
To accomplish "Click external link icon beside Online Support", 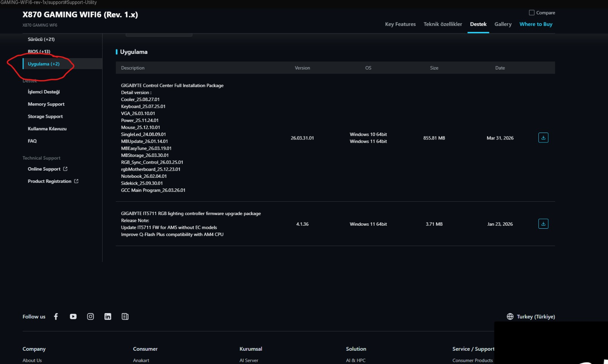I will point(65,169).
